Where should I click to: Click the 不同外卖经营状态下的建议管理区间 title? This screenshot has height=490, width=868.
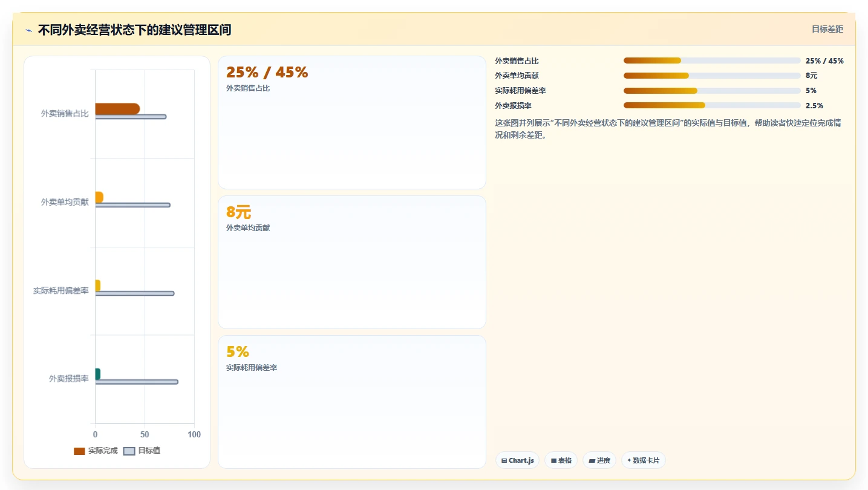click(134, 30)
